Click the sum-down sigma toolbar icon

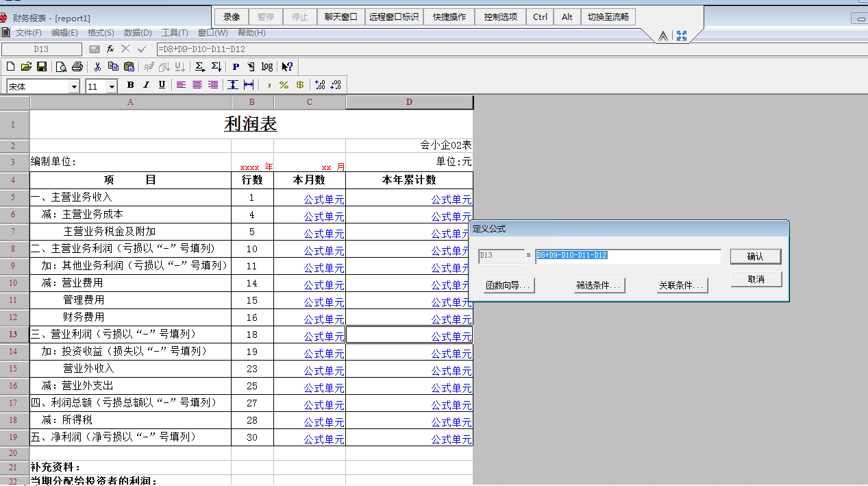pos(216,66)
